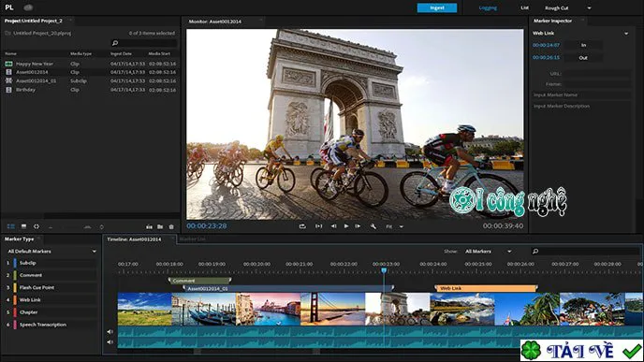Click the In button in Marker Inspector
644x362 pixels.
583,45
